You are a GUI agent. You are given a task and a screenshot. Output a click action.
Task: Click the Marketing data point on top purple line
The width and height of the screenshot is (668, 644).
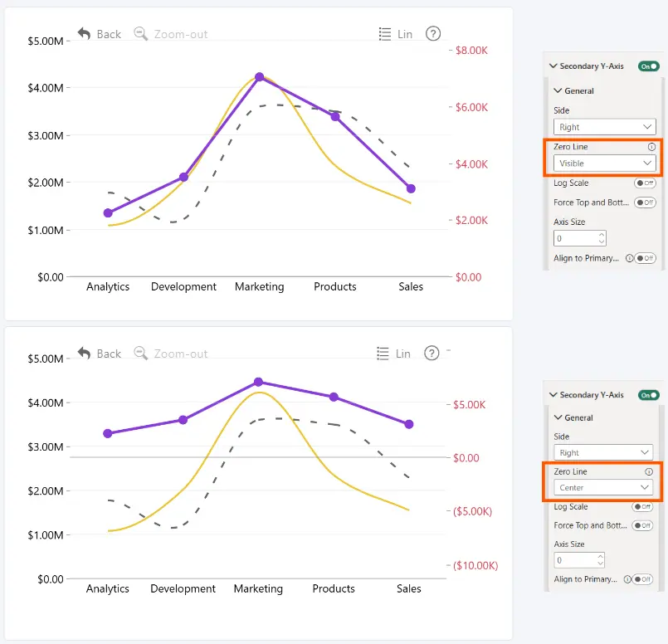259,77
